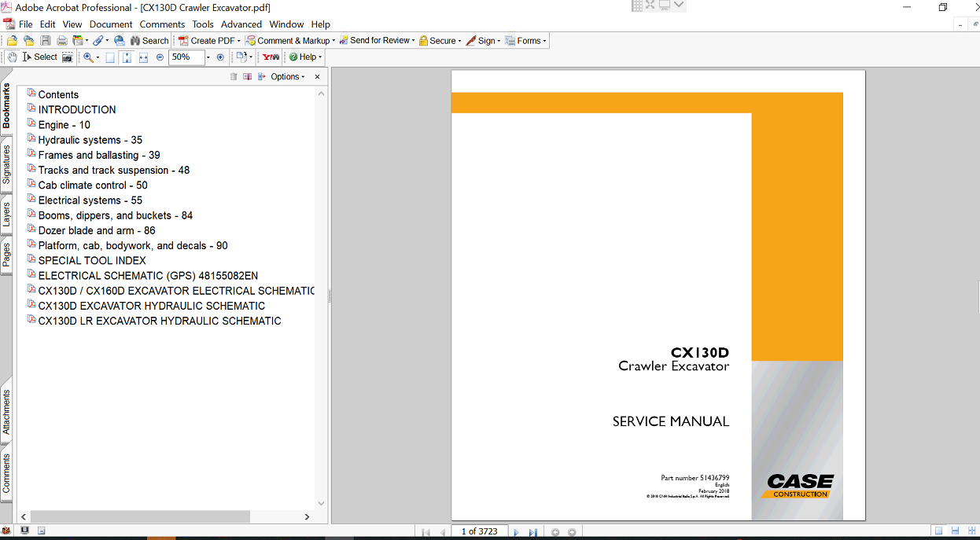This screenshot has height=540, width=980.
Task: Select the Hand tool
Action: click(x=11, y=57)
